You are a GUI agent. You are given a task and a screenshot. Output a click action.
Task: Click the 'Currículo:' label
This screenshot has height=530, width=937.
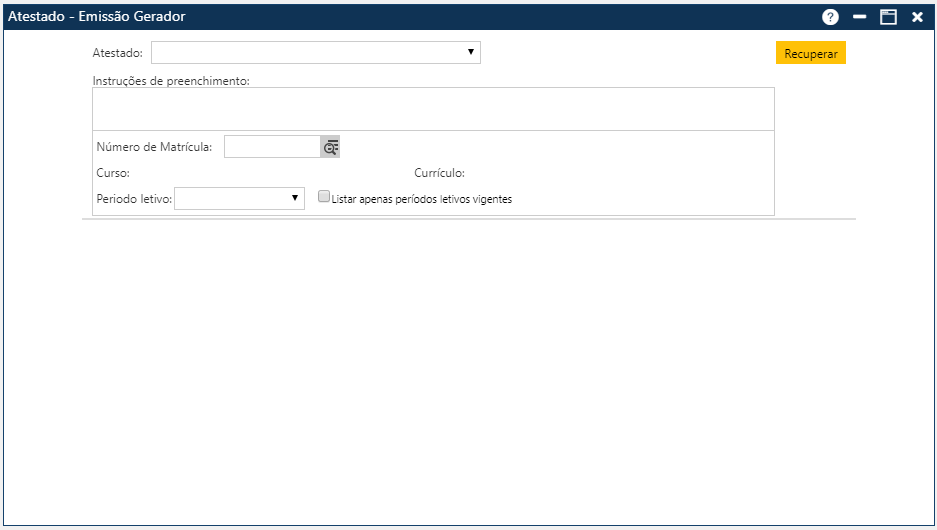coord(439,173)
